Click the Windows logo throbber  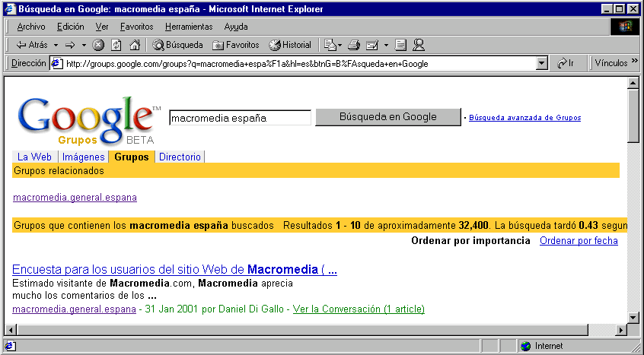click(625, 27)
